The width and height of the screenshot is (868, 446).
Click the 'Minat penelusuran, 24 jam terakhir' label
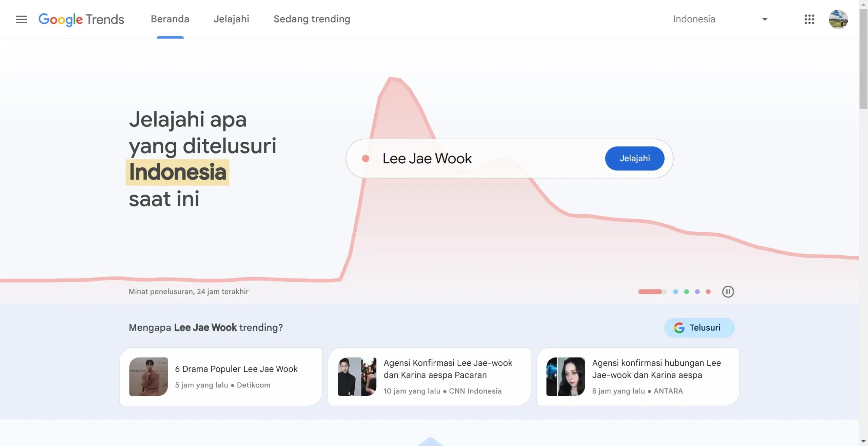pos(189,292)
